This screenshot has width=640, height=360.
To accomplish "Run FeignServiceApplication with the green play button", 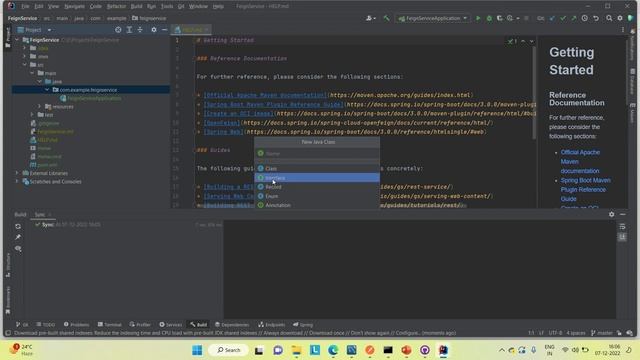I will [x=478, y=18].
